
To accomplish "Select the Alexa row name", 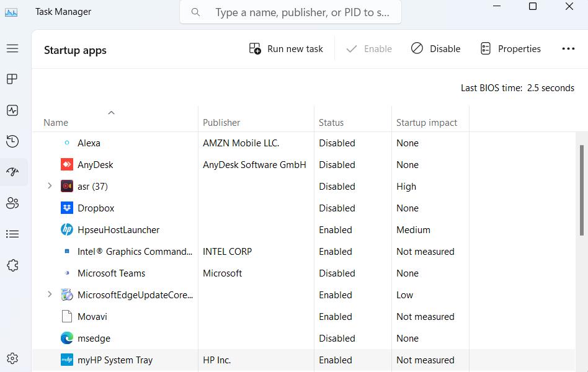I will pyautogui.click(x=89, y=143).
